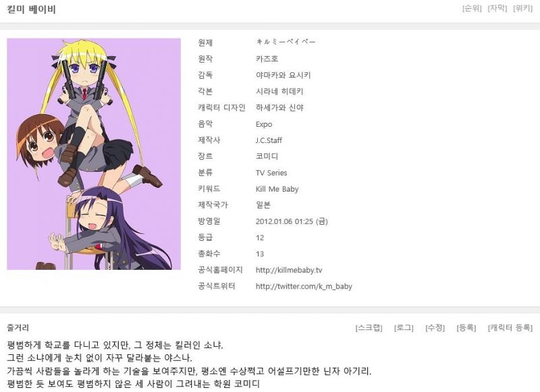Image resolution: width=540 pixels, height=392 pixels.
Task: Select the original author 카즈호
Action: (x=267, y=59)
